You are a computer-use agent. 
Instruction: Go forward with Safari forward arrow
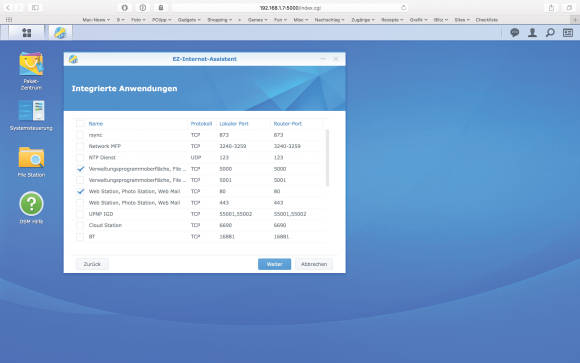click(x=19, y=7)
